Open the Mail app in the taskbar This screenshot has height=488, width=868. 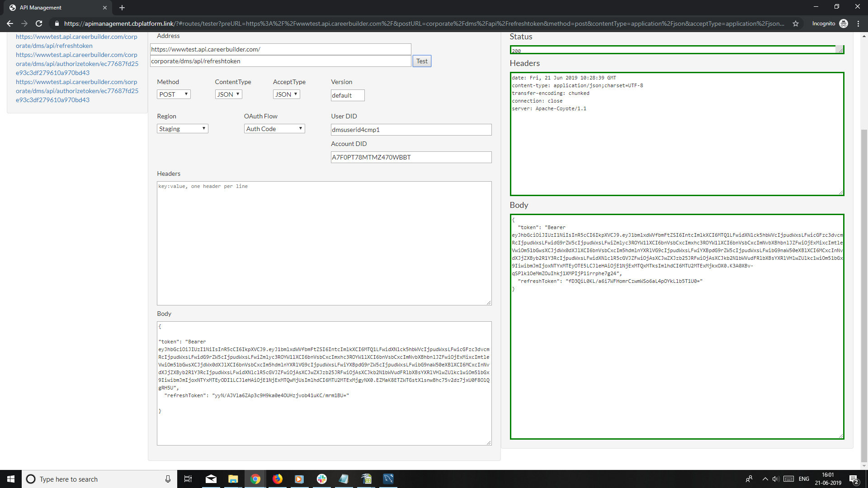[x=211, y=479]
